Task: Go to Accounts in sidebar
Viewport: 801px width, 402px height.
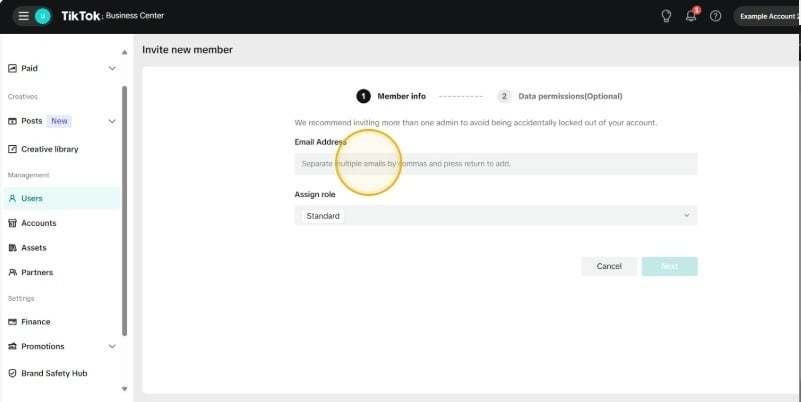Action: (x=38, y=223)
